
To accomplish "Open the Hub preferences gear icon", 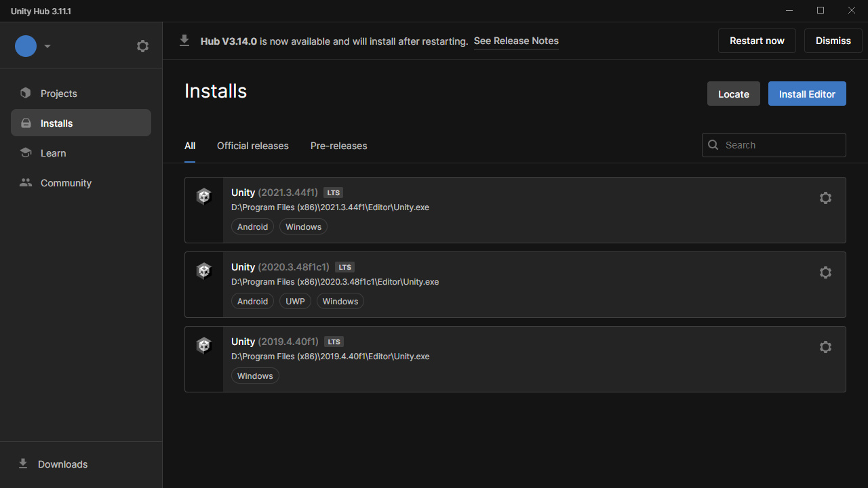I will (142, 46).
